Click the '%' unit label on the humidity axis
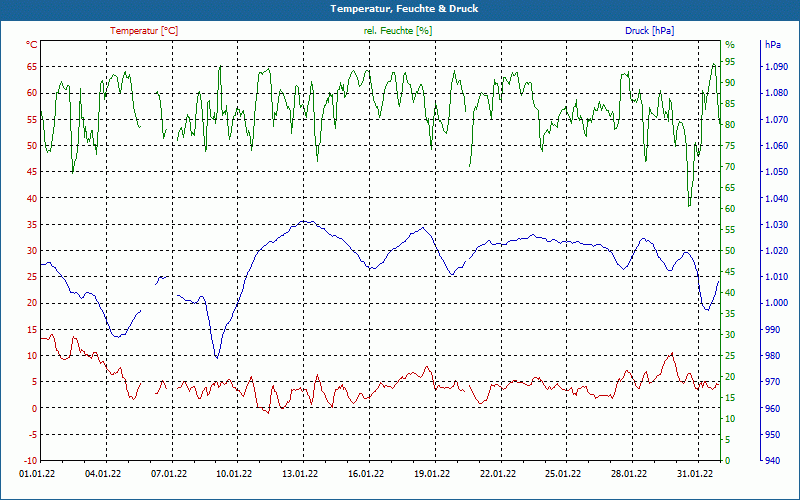This screenshot has width=800, height=500. (730, 45)
